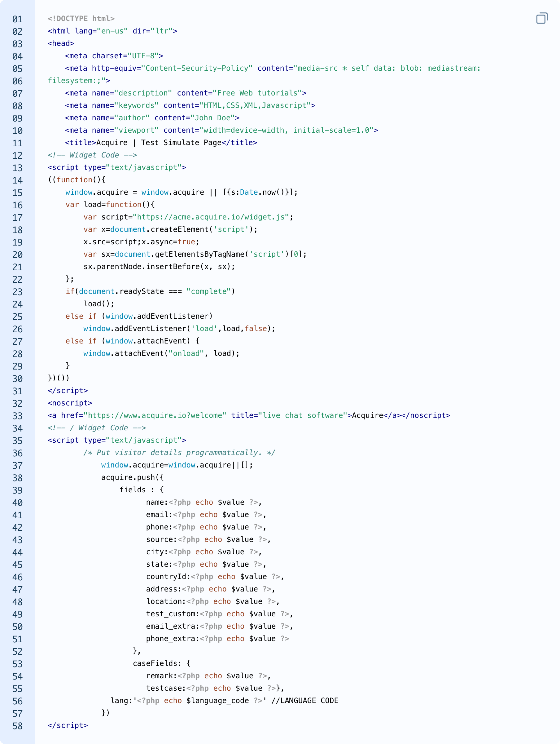Screen dimensions: 560x744
Task: Click the 'test_custom:' PHP echo line
Action: coord(220,614)
